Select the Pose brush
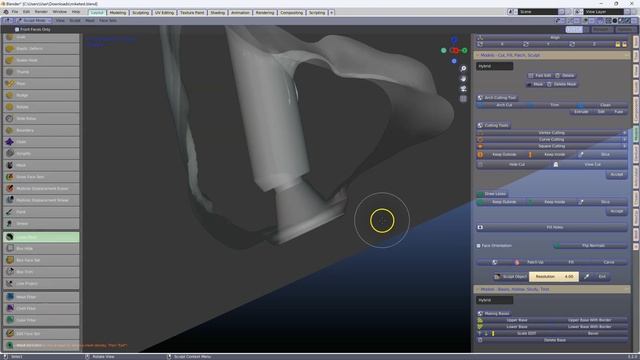 click(41, 83)
